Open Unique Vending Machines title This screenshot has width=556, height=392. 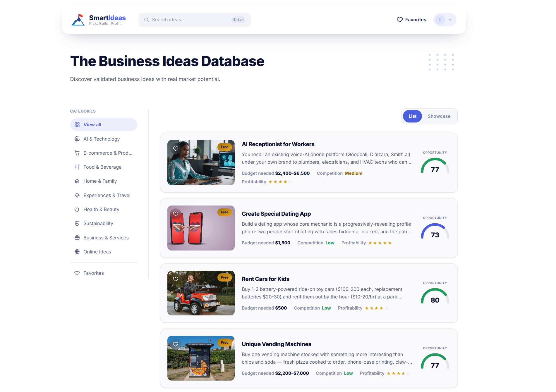coord(277,344)
